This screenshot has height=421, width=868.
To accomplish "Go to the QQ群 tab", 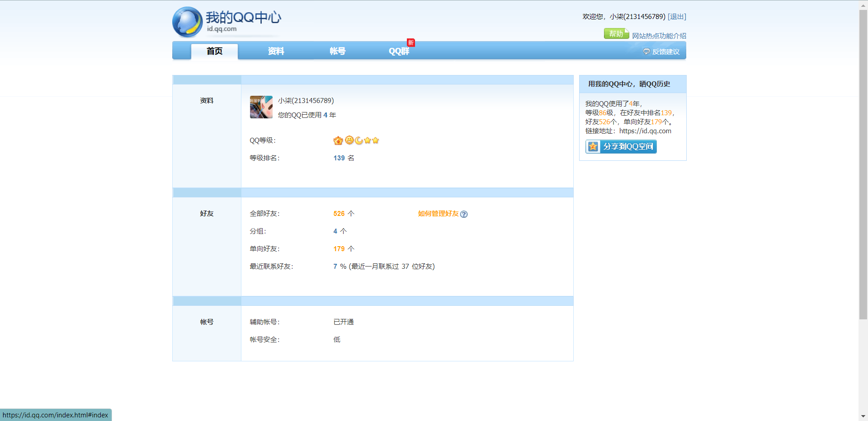I will click(x=399, y=51).
